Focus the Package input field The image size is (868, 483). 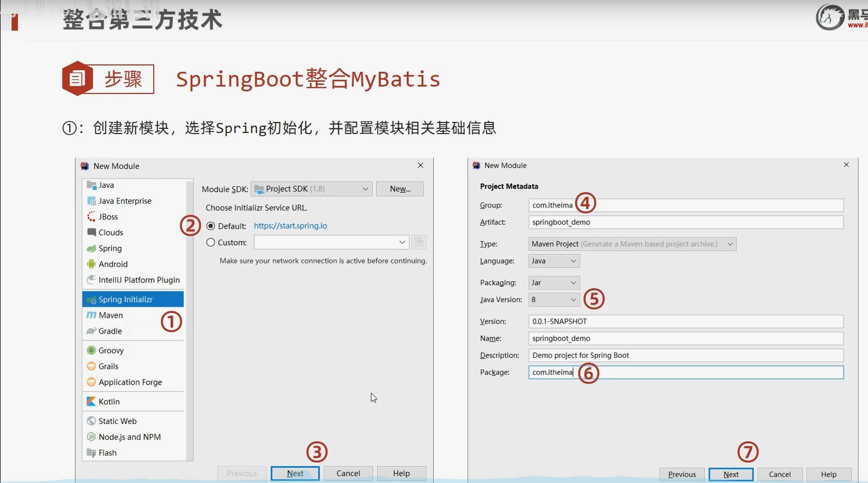click(x=686, y=372)
